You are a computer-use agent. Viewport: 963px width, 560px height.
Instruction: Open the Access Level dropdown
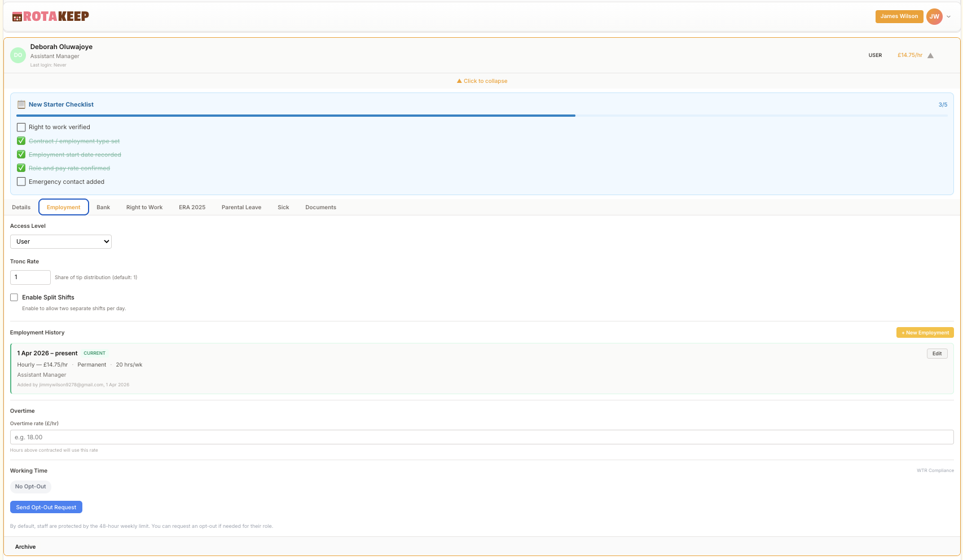pos(61,241)
